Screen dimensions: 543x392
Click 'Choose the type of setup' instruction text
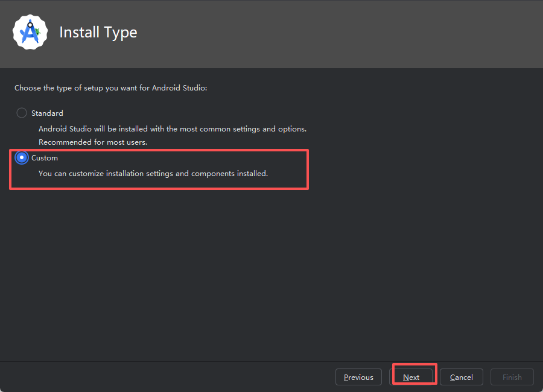click(111, 88)
